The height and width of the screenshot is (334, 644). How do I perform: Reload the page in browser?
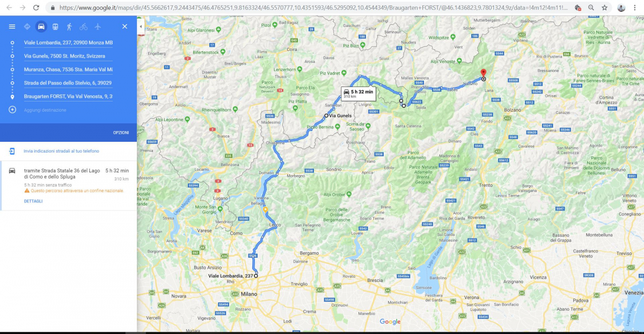tap(36, 8)
